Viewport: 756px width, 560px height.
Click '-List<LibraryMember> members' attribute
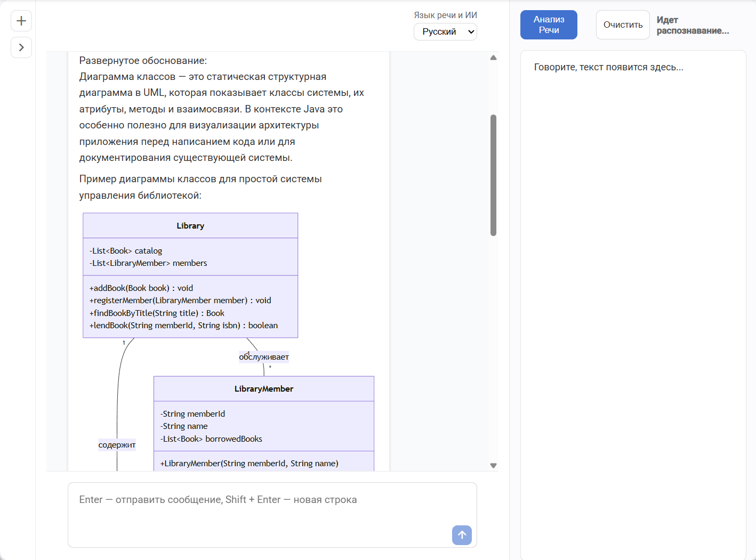coord(148,263)
